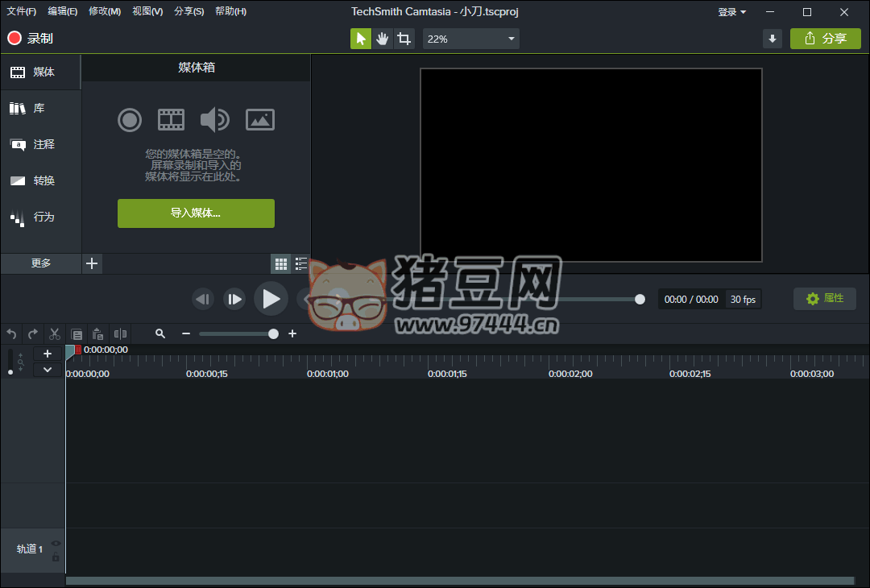Toggle visibility eye of 轨道 1

point(56,544)
